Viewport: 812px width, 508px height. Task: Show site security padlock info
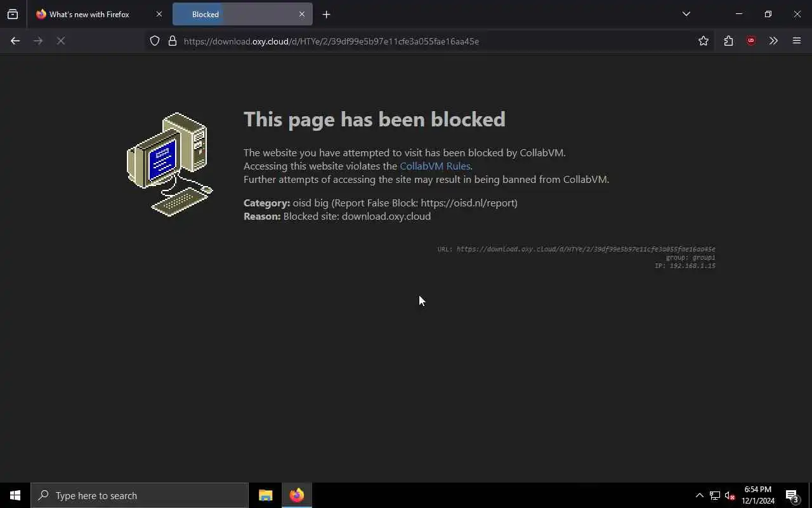click(x=172, y=41)
